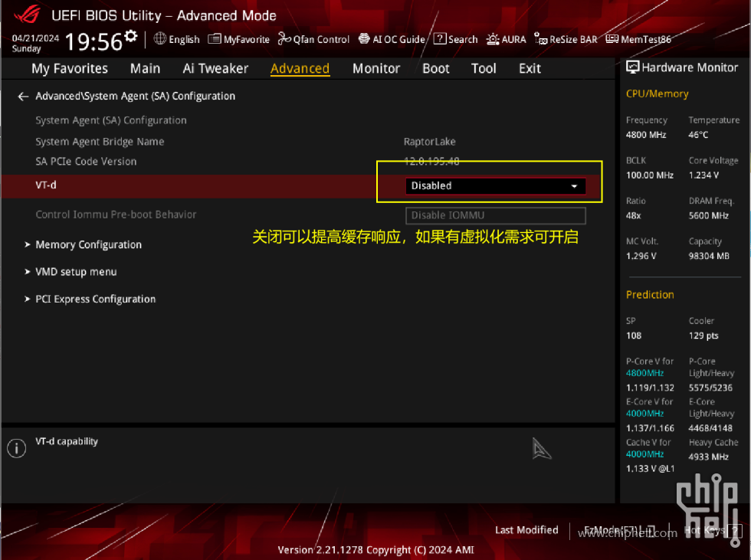Click the Hardware Monitor display icon
The image size is (751, 560).
633,67
